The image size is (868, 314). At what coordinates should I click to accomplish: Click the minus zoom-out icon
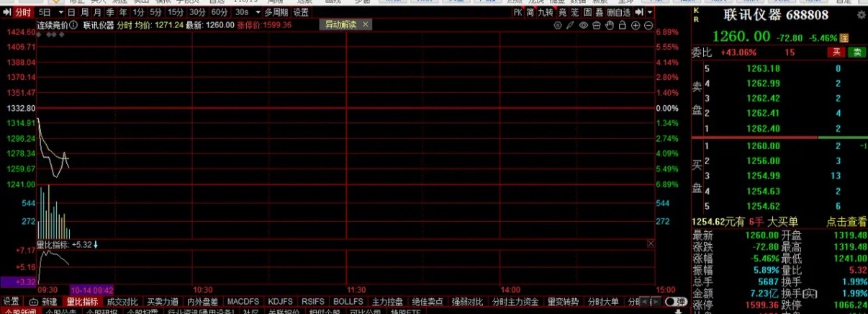pos(648,25)
